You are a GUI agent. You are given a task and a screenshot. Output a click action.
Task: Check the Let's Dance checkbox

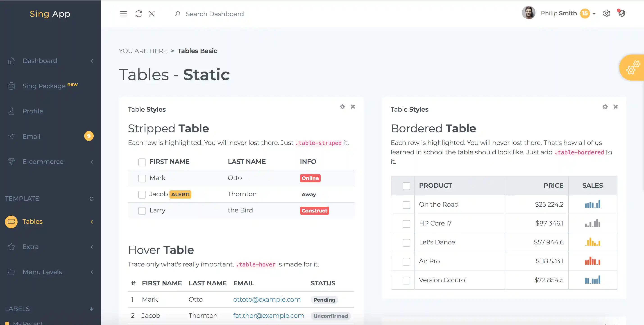click(406, 243)
